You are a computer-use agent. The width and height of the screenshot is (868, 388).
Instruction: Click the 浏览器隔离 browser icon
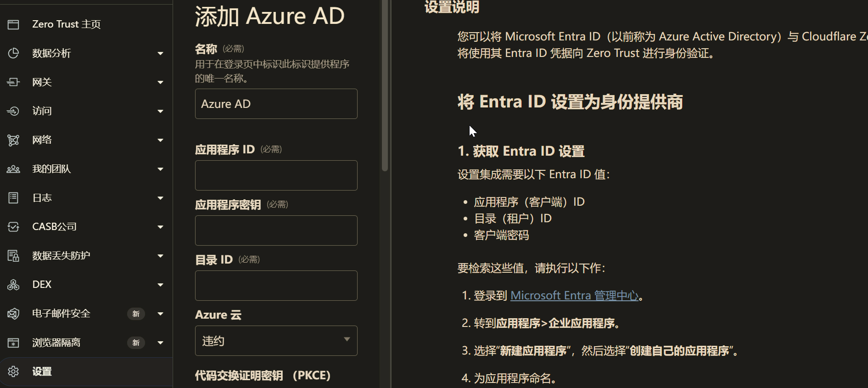pyautogui.click(x=13, y=343)
